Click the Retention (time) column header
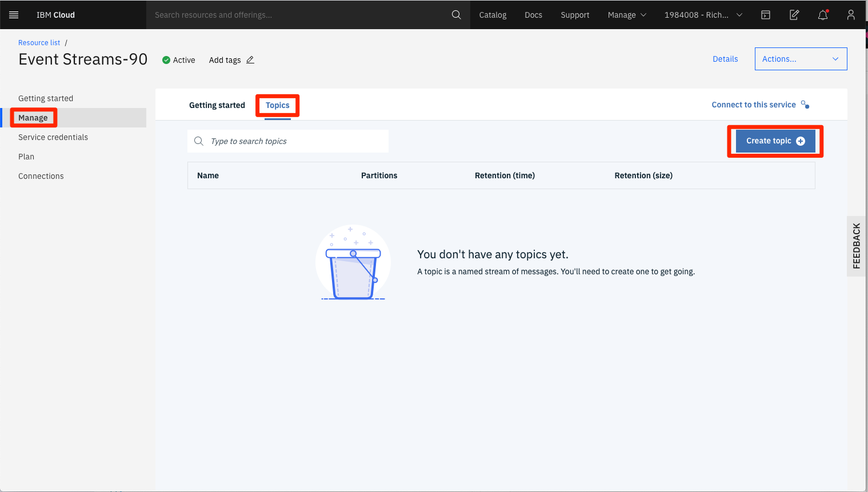Screen dimensions: 868x492 coord(505,175)
